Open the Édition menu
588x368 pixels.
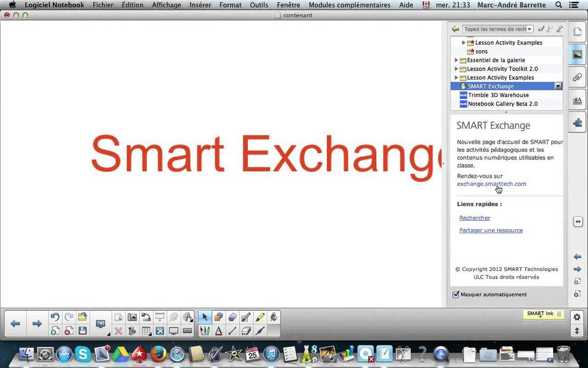132,5
